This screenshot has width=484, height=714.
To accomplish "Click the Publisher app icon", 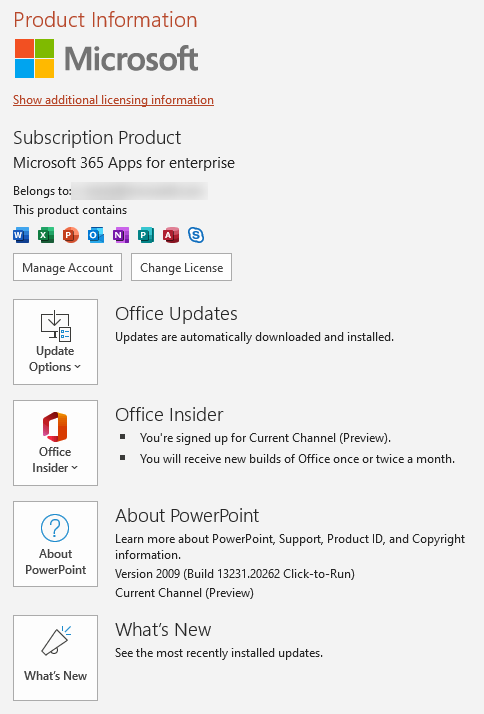I will point(146,235).
